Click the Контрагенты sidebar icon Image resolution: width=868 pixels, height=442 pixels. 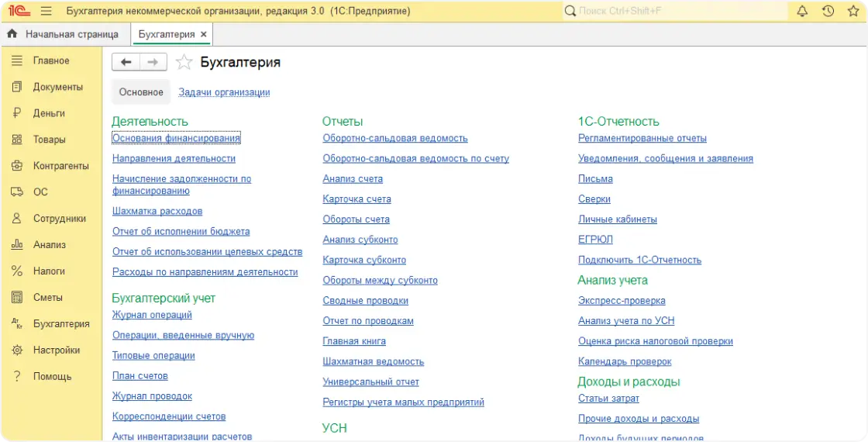tap(17, 166)
